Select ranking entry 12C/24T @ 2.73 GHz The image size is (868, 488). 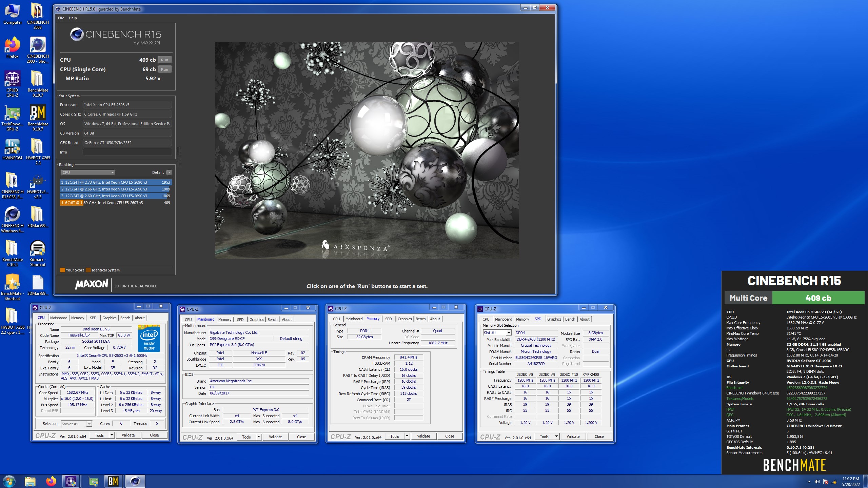pyautogui.click(x=116, y=182)
